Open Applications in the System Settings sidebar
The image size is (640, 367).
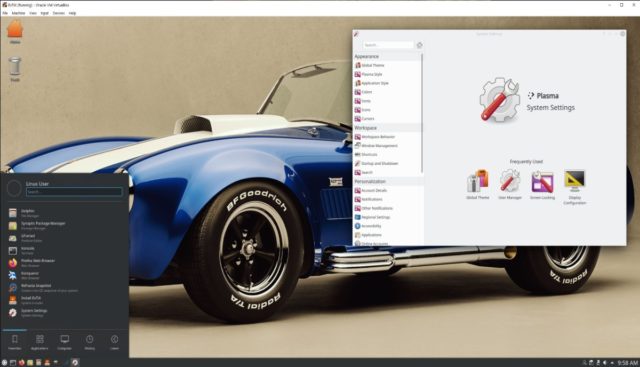(x=368, y=235)
